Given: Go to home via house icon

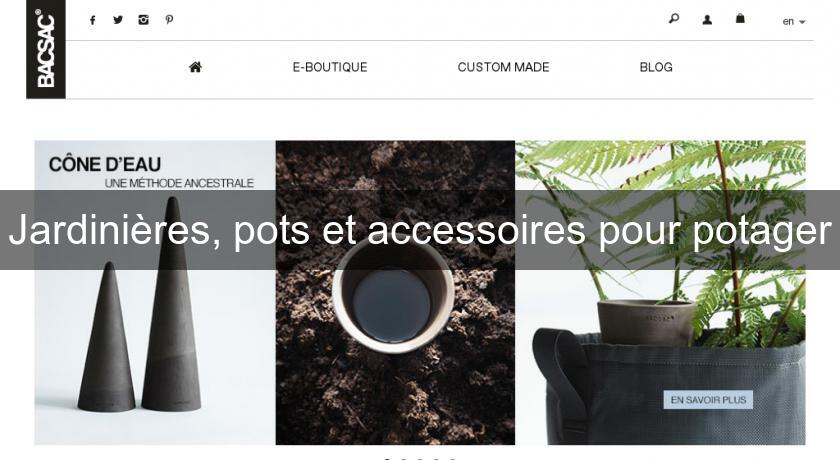Looking at the screenshot, I should tap(196, 67).
